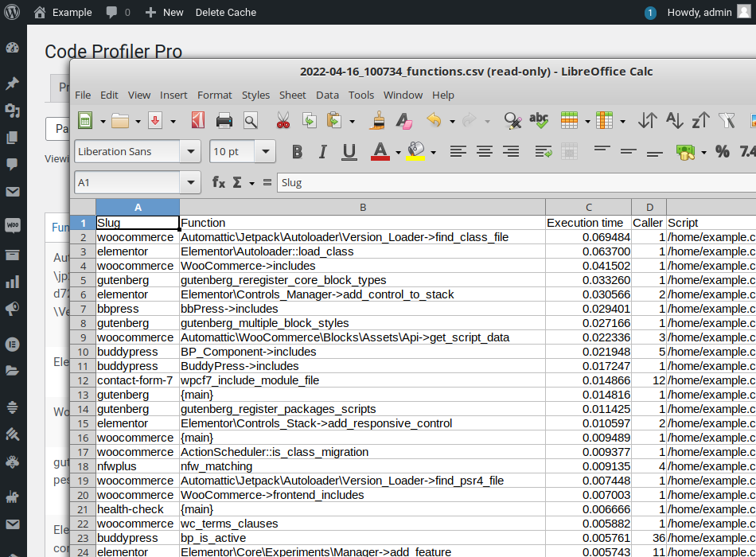Click the Undo arrow icon
The height and width of the screenshot is (557, 756).
[434, 119]
